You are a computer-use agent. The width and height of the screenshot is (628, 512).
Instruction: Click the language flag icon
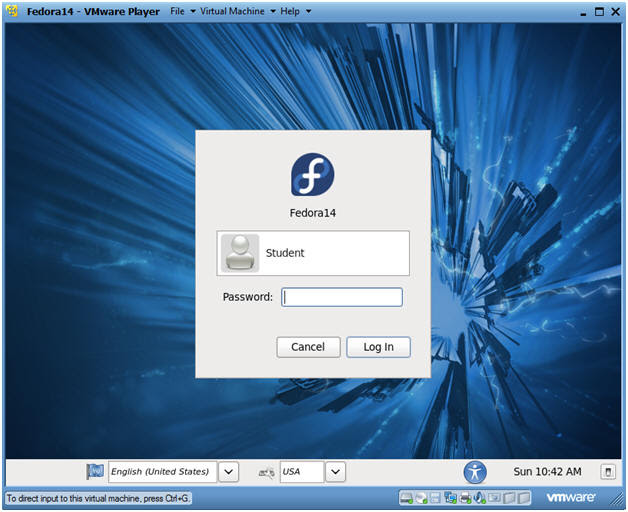[x=95, y=472]
